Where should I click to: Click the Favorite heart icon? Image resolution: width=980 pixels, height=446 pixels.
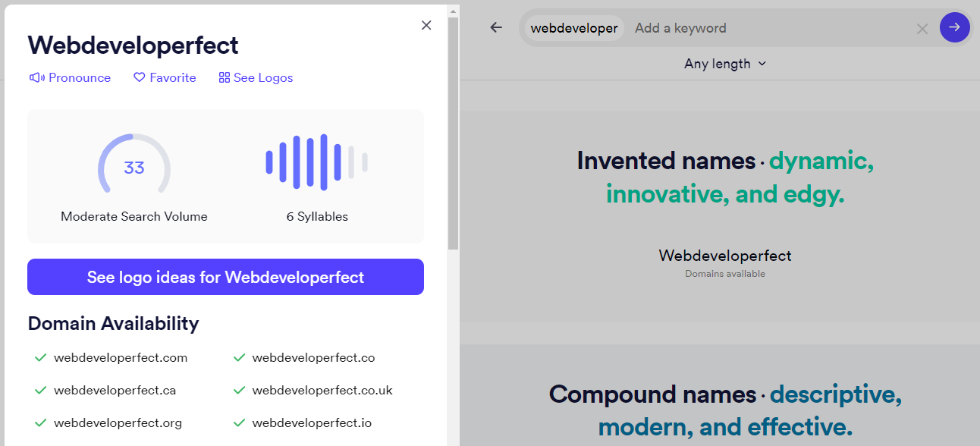(x=139, y=77)
